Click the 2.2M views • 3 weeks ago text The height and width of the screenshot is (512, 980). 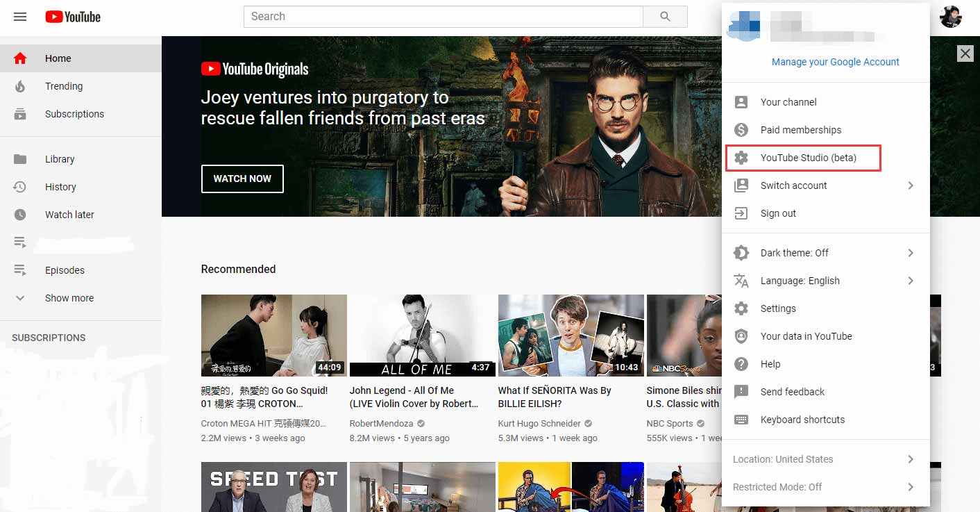253,438
